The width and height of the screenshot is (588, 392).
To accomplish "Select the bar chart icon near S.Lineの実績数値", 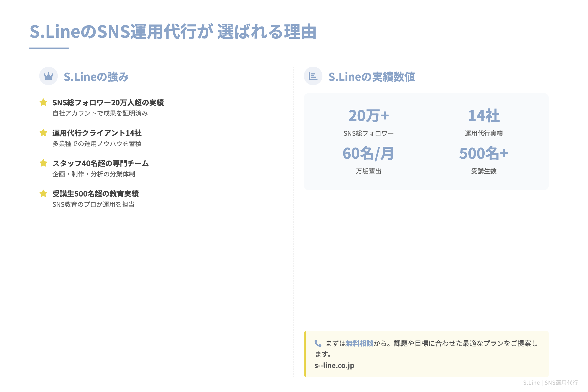I will (x=314, y=76).
